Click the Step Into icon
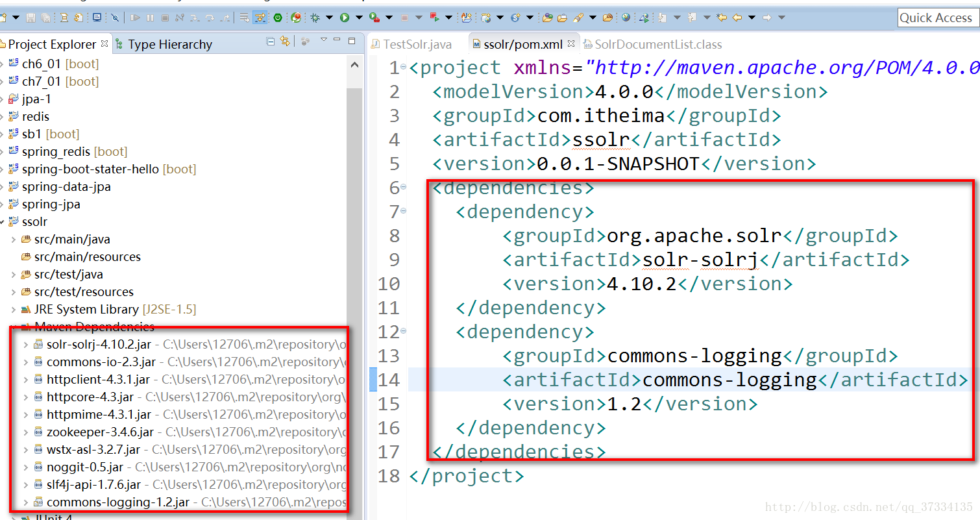980x520 pixels. point(195,18)
